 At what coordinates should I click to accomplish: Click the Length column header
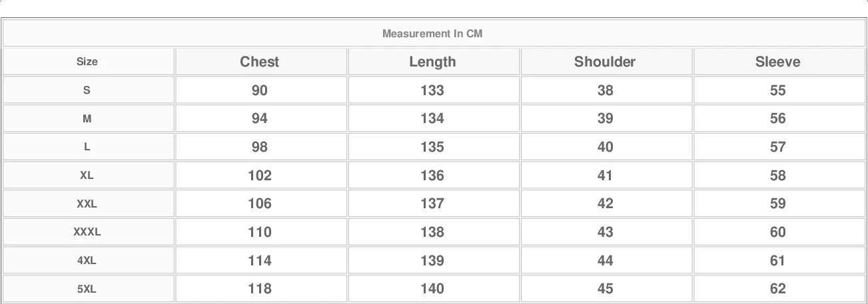point(432,62)
